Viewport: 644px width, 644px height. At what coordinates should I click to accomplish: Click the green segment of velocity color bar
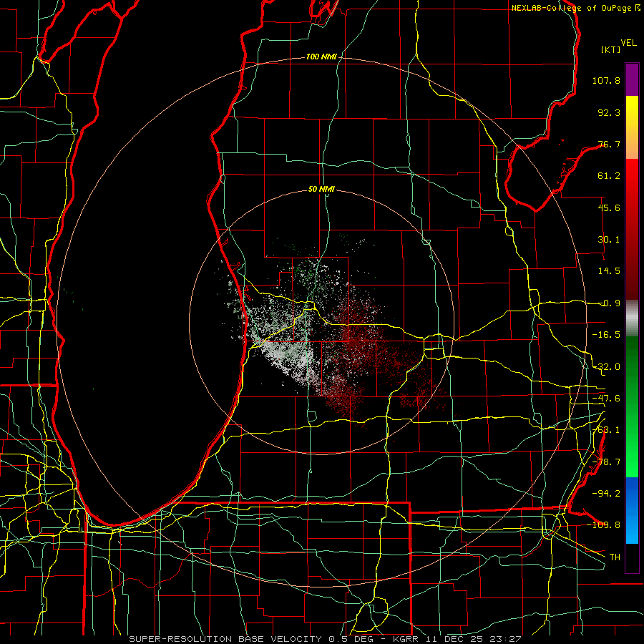pos(632,406)
